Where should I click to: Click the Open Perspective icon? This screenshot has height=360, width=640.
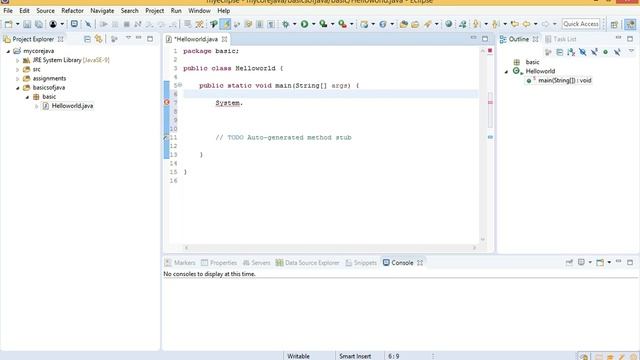coord(614,24)
